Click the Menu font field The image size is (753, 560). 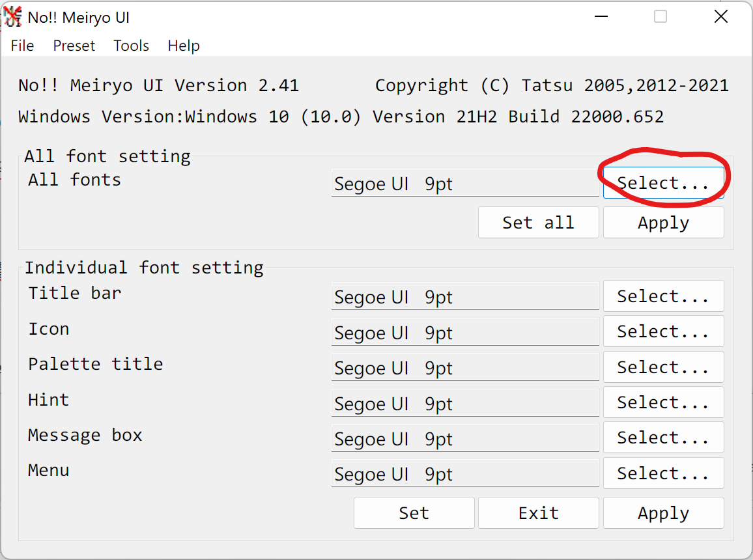click(465, 473)
